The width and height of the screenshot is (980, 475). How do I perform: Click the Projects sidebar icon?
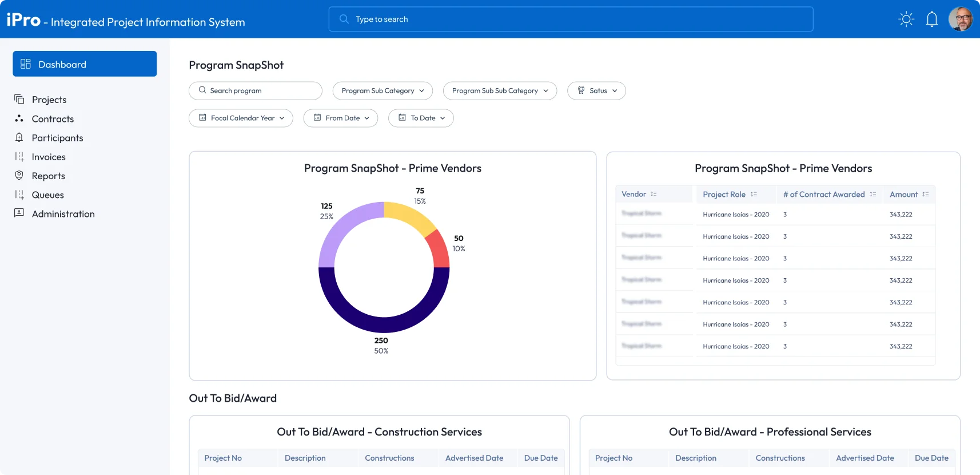pos(19,100)
